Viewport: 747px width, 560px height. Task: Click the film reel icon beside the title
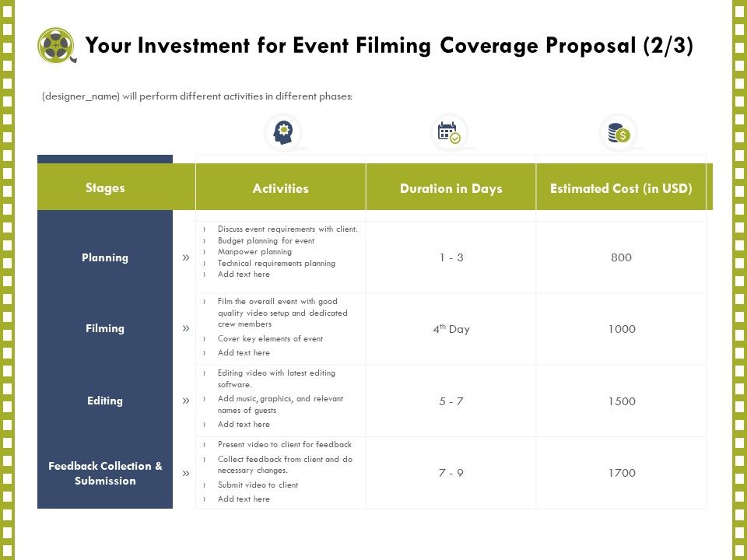click(x=57, y=45)
